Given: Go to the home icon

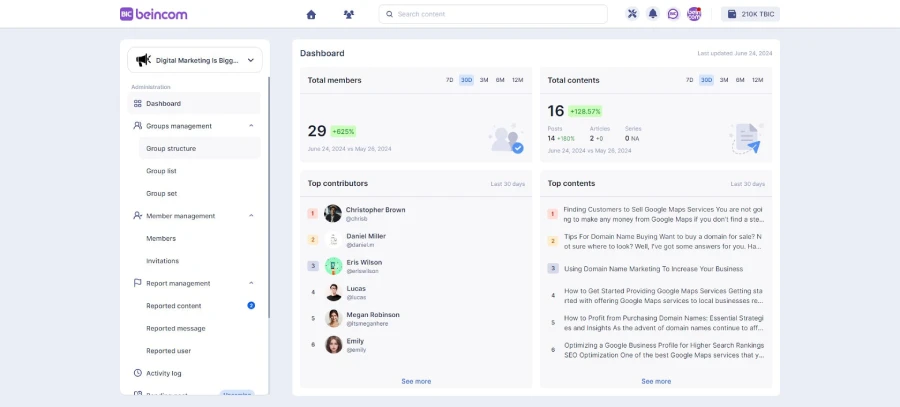Looking at the screenshot, I should click(x=311, y=14).
